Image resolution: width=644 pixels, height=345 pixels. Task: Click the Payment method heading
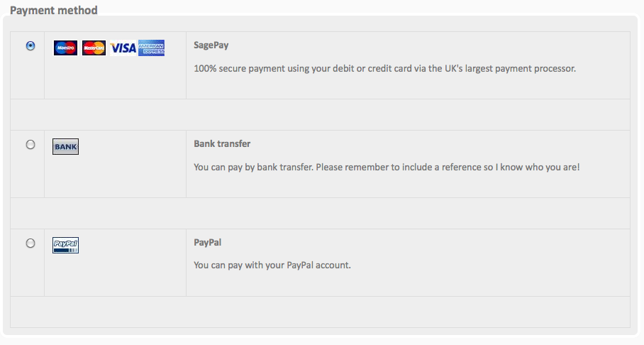[x=54, y=10]
